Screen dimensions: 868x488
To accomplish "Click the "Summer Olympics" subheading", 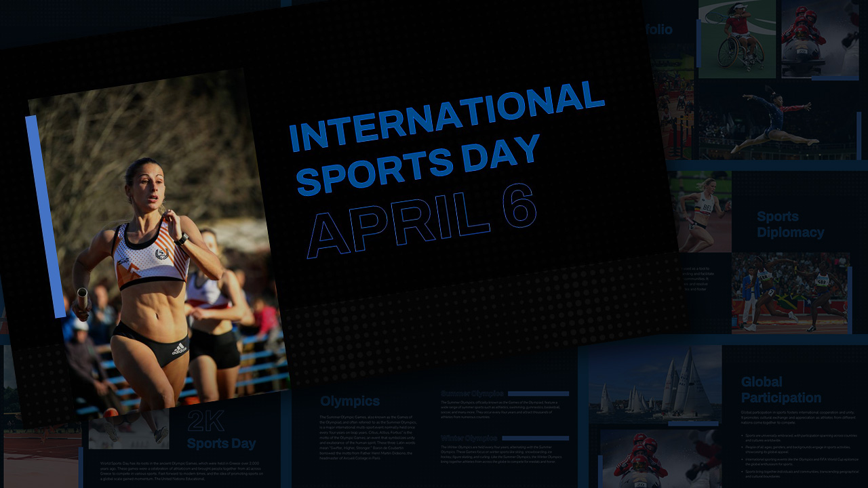I will (x=472, y=393).
